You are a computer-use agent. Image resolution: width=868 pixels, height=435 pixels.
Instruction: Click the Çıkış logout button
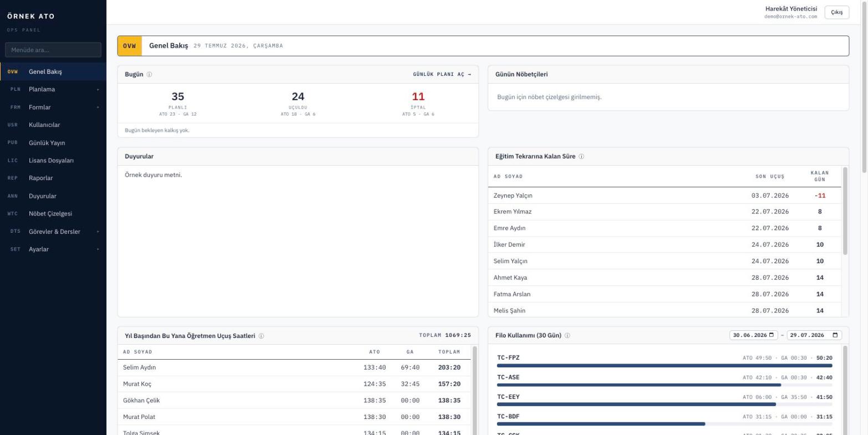836,12
